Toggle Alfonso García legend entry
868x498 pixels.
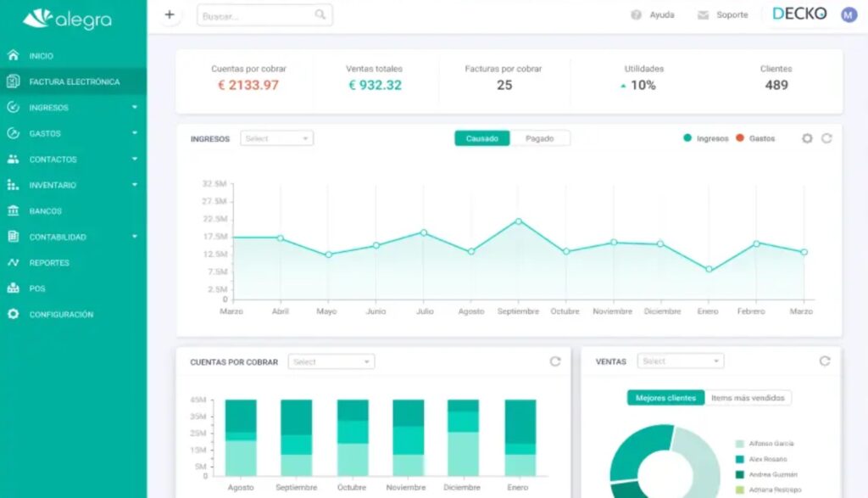tap(765, 444)
